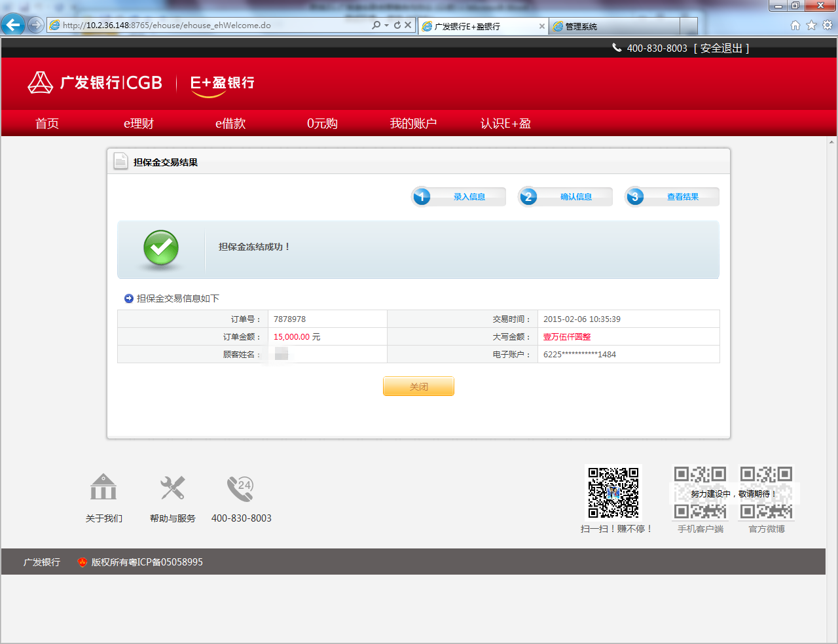Click the 担保金冻结成功！ message
Viewport: 838px width, 644px height.
tap(254, 247)
